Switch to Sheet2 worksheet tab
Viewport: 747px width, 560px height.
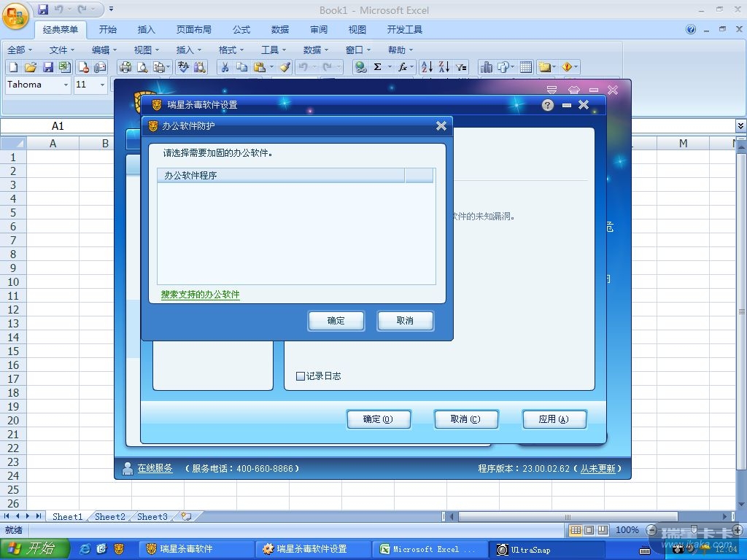coord(110,516)
